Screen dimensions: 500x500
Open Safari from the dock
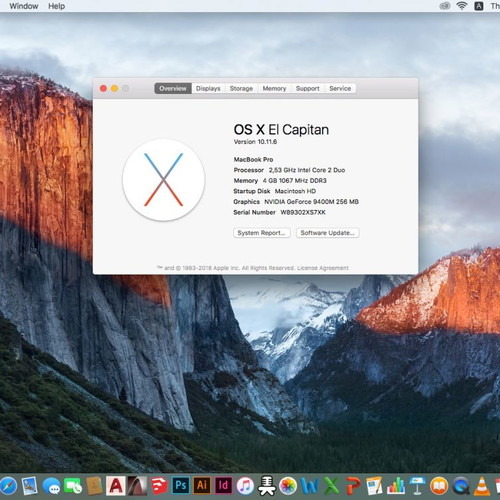coord(8,486)
